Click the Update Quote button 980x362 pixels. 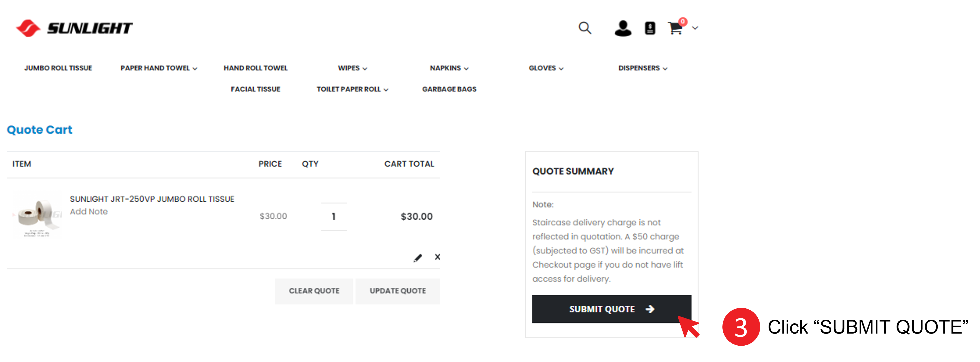coord(398,291)
